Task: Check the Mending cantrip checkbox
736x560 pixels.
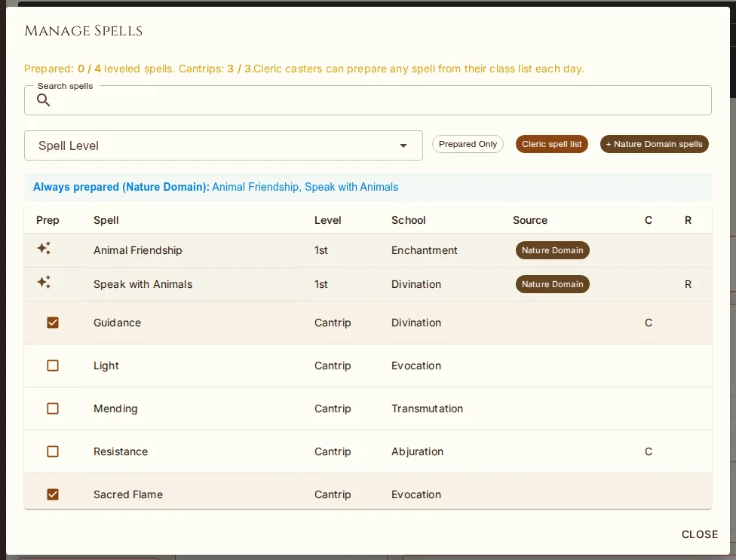Action: (53, 409)
